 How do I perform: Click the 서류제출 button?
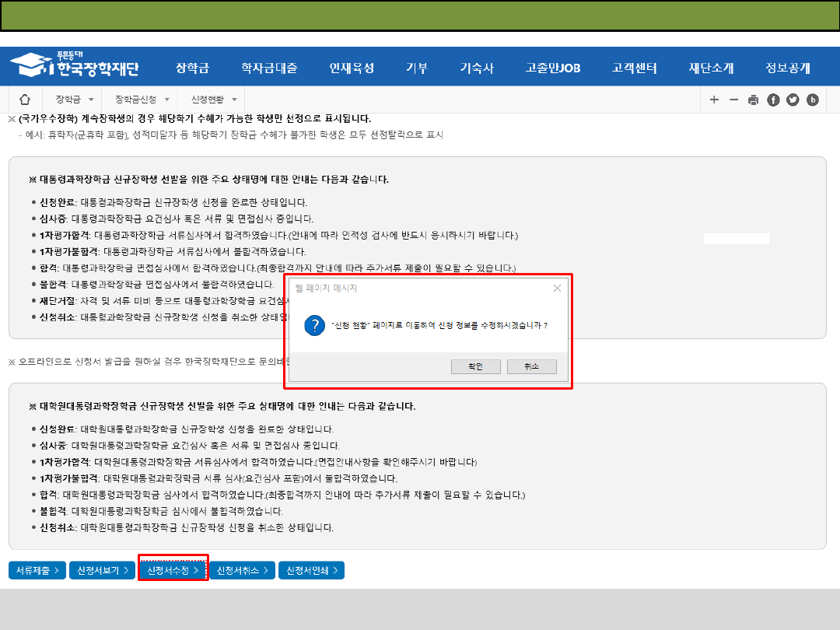pos(37,571)
